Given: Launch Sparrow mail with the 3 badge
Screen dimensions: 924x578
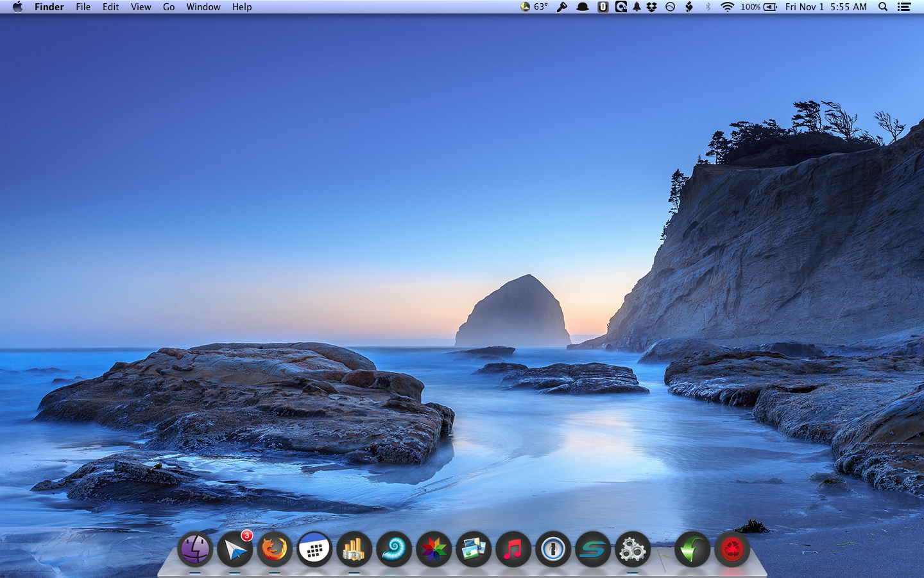Looking at the screenshot, I should pos(235,550).
